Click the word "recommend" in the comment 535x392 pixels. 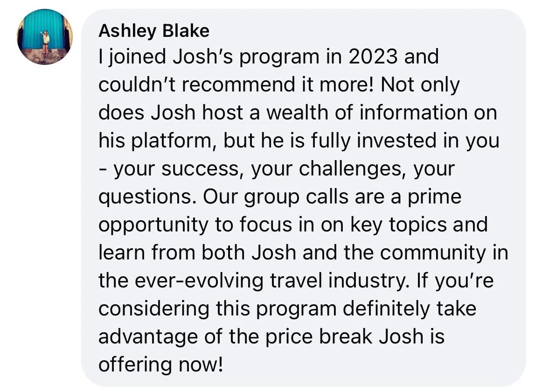click(x=238, y=84)
